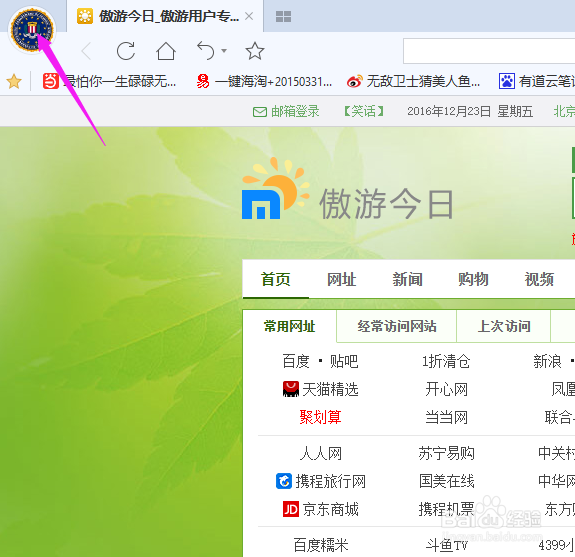
Task: Close the 傲游今日 tab
Action: tap(249, 16)
